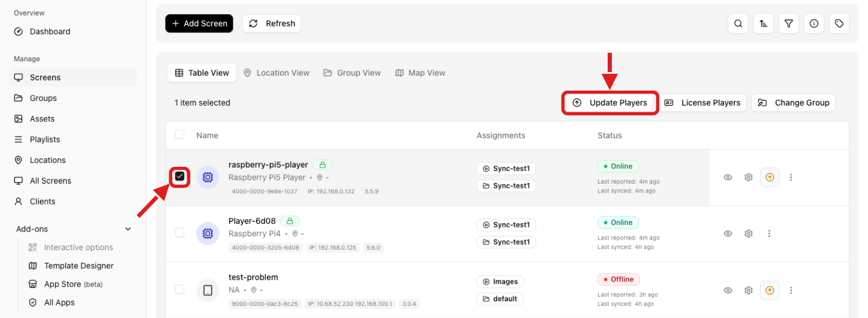Open the filter funnel icon
868x318 pixels.
click(789, 23)
